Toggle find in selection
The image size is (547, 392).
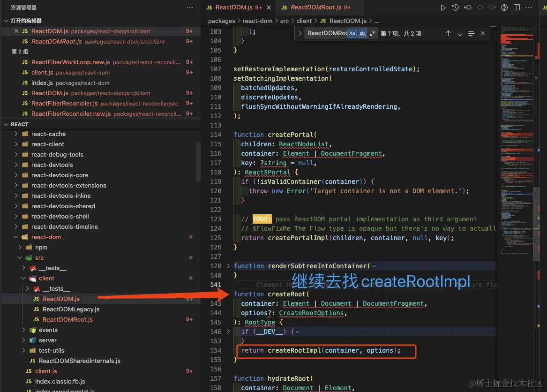point(471,33)
